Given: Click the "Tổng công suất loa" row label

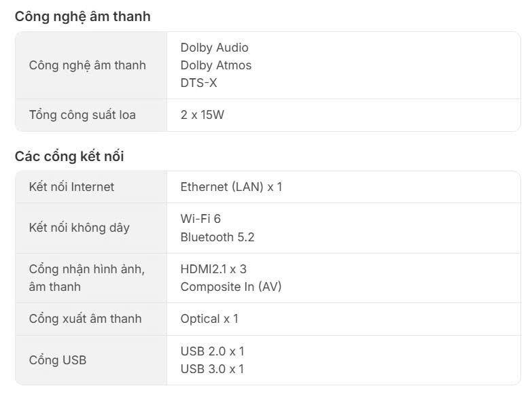Looking at the screenshot, I should pyautogui.click(x=82, y=115).
